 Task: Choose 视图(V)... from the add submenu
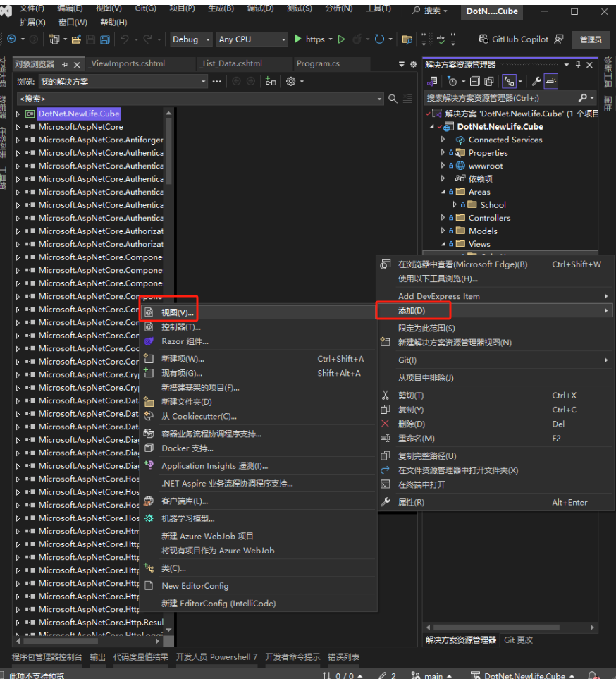tap(259, 312)
